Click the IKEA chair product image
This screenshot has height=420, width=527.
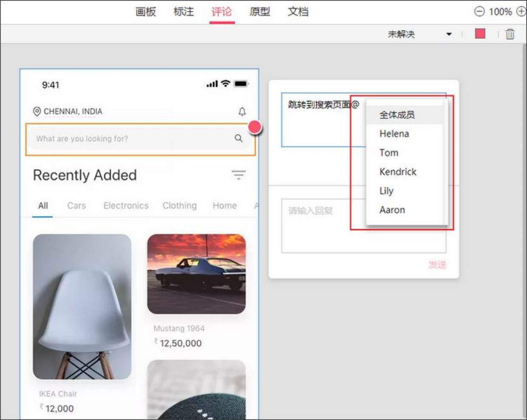[82, 307]
